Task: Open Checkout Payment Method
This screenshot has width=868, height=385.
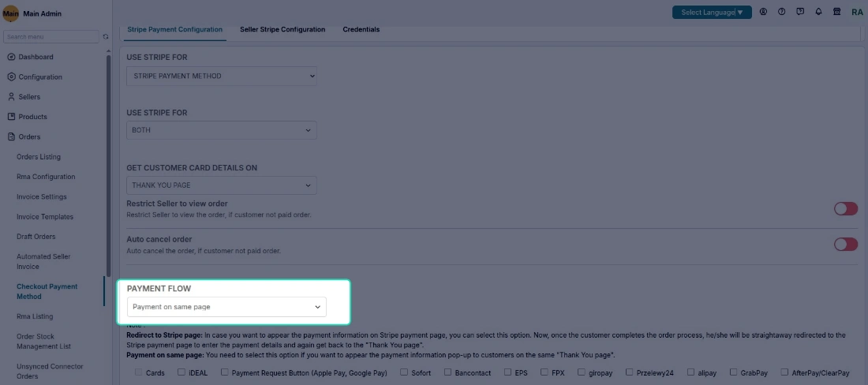Action: (47, 291)
